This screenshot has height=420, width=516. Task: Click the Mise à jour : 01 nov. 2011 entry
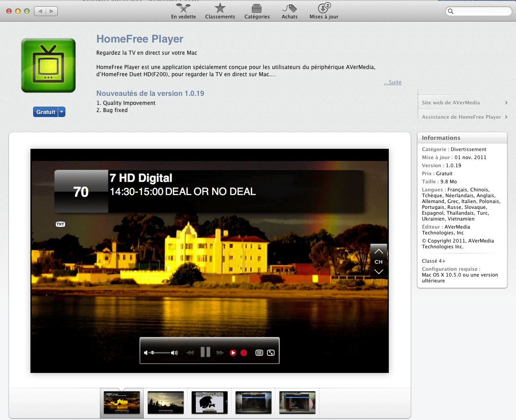[454, 157]
